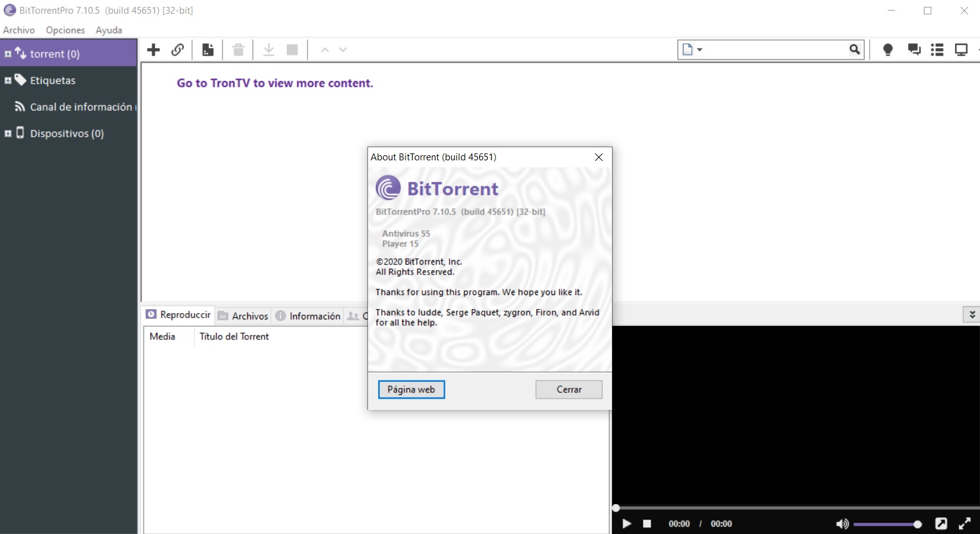Switch to the Información tab
The height and width of the screenshot is (534, 980).
tap(308, 316)
